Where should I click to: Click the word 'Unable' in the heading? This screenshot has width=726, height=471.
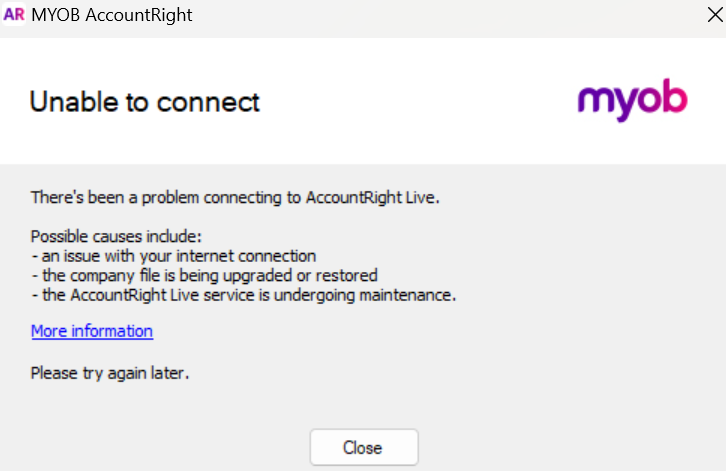pyautogui.click(x=69, y=102)
